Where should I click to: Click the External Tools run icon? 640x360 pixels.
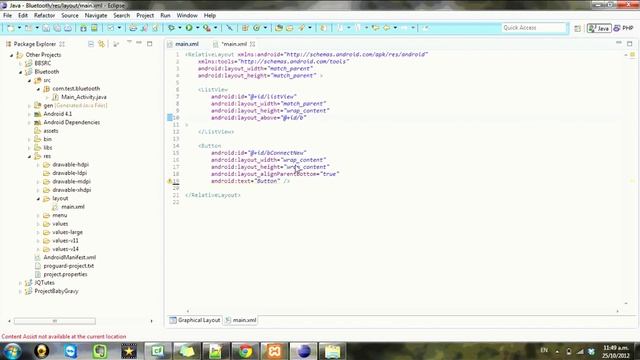[207, 28]
